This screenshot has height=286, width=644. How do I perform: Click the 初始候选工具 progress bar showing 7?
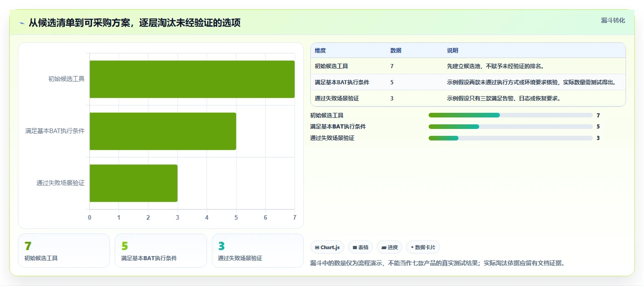click(511, 115)
